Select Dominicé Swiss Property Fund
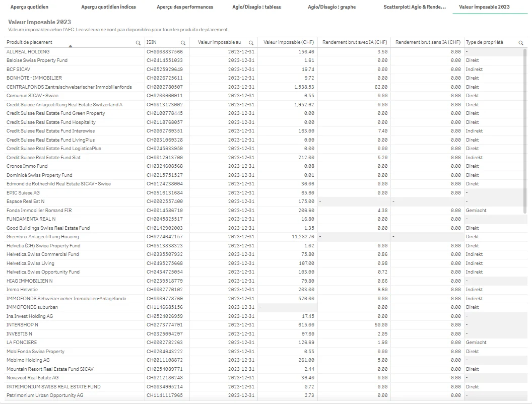Image resolution: width=532 pixels, height=404 pixels. click(x=39, y=175)
